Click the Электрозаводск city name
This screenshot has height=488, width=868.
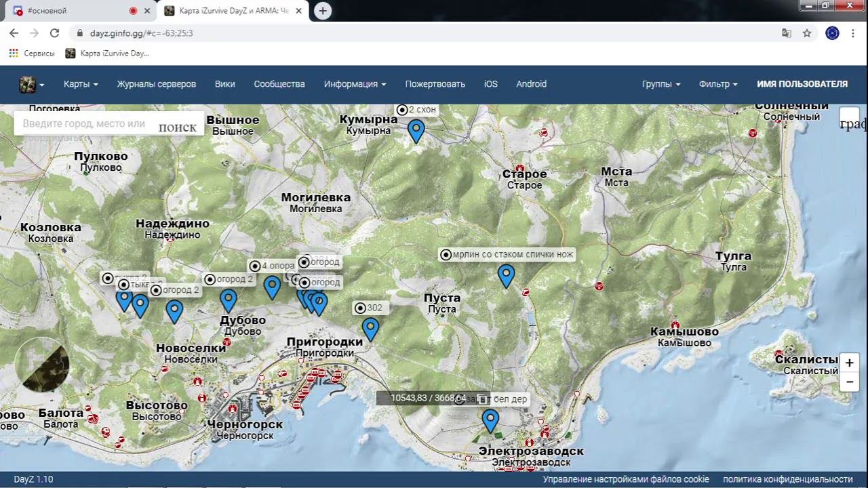tap(531, 451)
